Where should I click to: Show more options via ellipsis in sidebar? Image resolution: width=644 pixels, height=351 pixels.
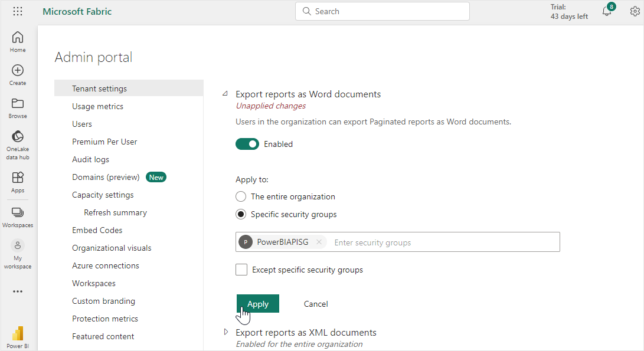pos(18,291)
